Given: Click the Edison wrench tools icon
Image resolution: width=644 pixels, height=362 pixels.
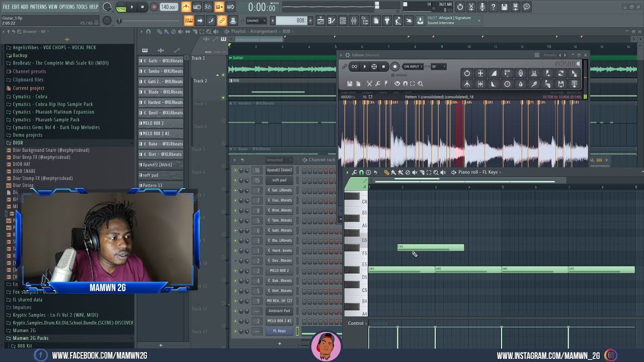Looking at the screenshot, I should point(377,83).
